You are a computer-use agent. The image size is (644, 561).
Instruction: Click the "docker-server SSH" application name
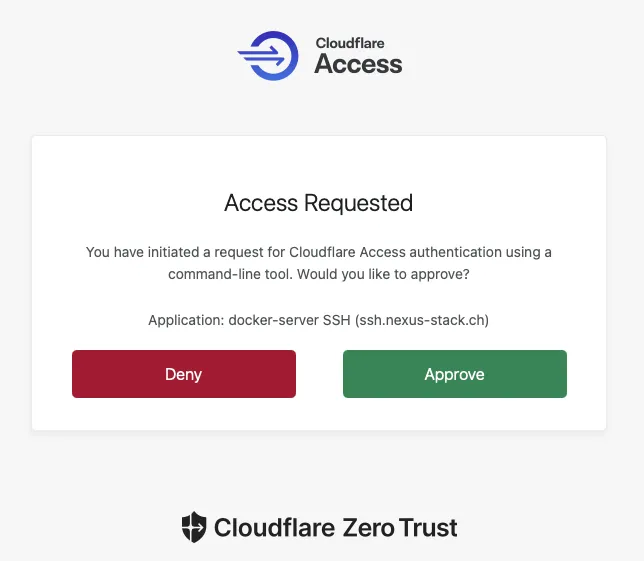(289, 320)
